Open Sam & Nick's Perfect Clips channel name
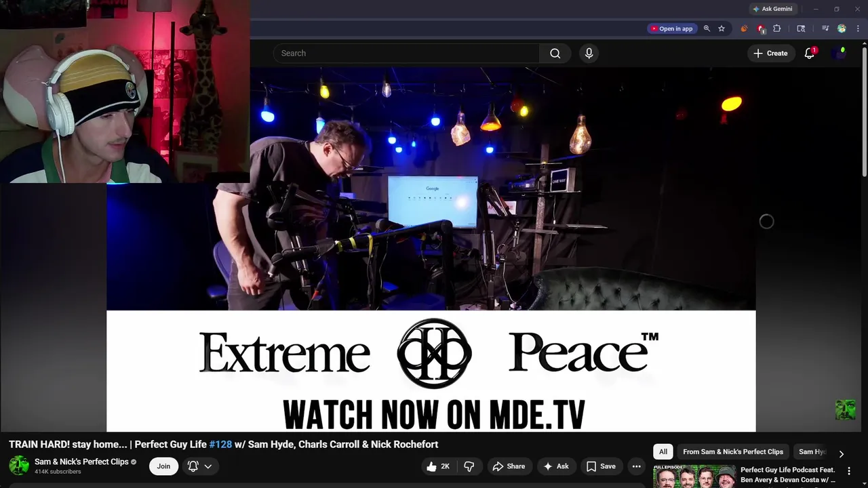The height and width of the screenshot is (488, 868). point(81,462)
